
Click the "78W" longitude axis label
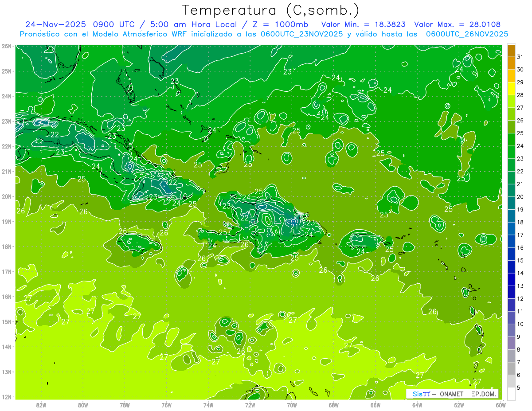(125, 405)
